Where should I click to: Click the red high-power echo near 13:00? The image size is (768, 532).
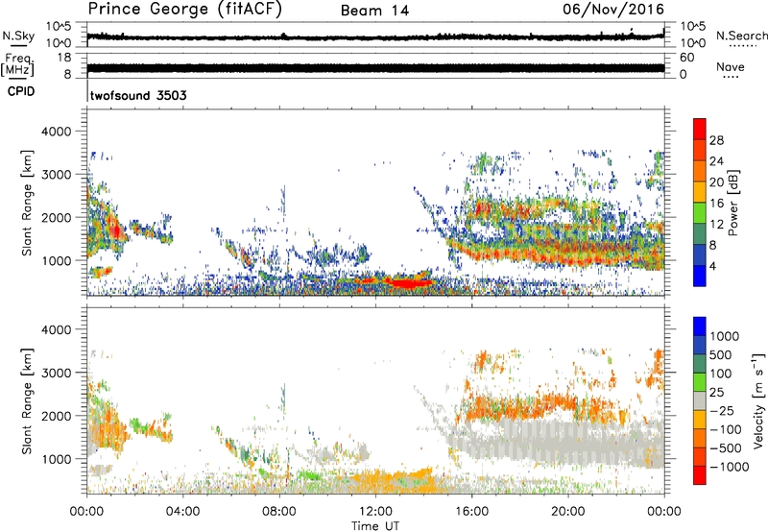(407, 283)
